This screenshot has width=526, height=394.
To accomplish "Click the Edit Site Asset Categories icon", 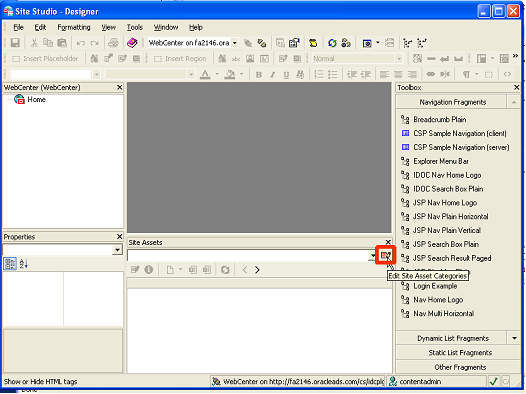I will [x=385, y=256].
